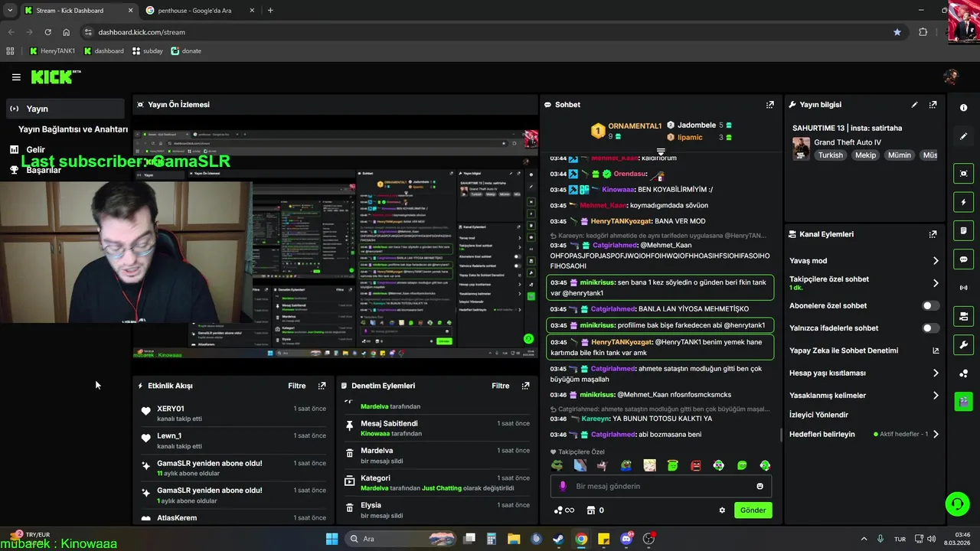
Task: Edit stream info with the pencil icon in Yayın bilgisi
Action: (914, 105)
